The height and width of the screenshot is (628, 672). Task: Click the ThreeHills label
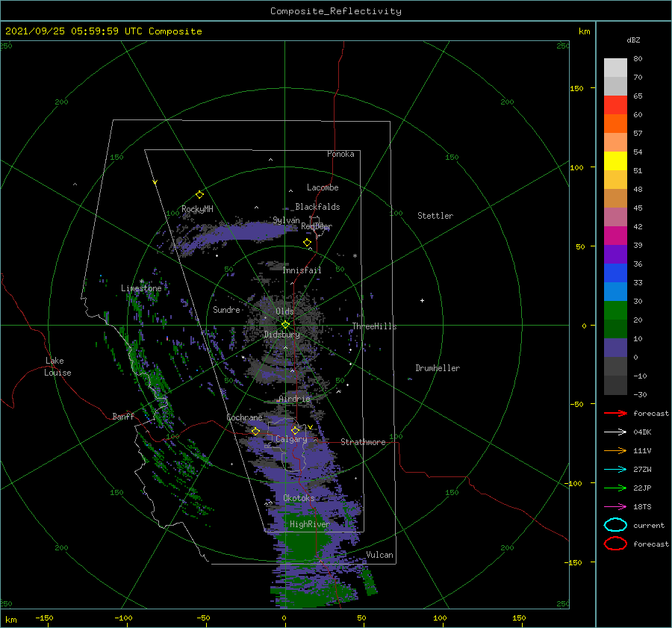tap(375, 326)
